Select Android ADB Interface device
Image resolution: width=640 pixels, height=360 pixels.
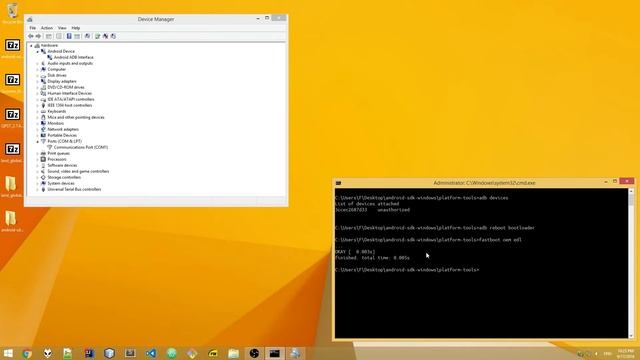click(x=73, y=58)
